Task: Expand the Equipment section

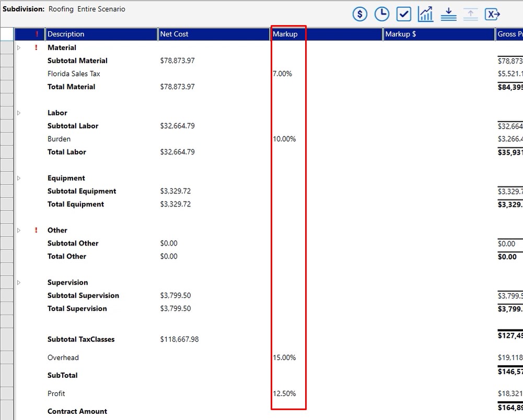Action: (19, 178)
